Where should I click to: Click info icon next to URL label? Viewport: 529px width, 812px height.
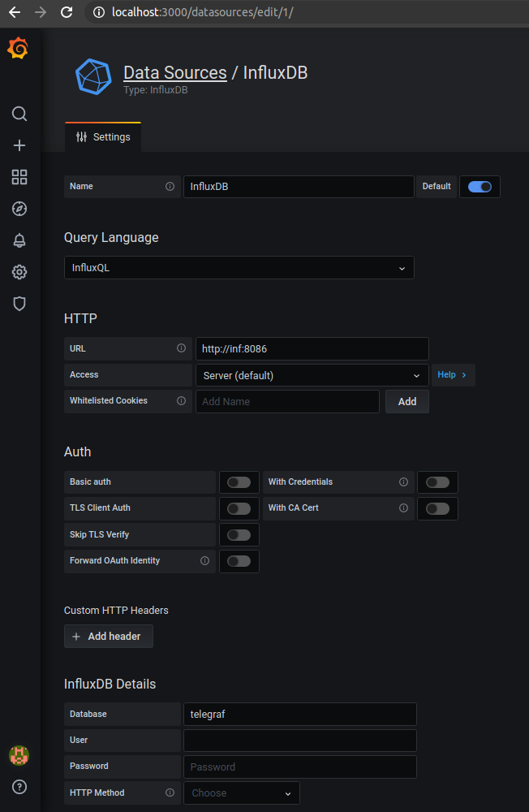point(181,348)
